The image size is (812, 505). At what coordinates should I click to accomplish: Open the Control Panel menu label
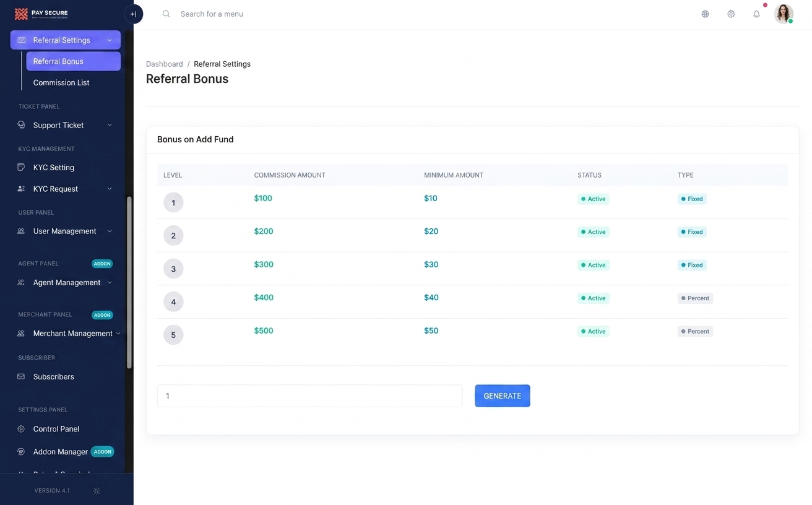[56, 429]
